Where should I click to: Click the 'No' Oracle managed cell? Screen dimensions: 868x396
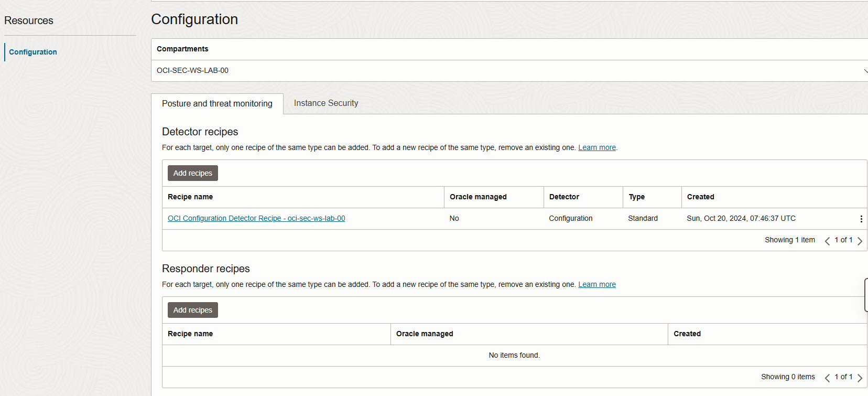[454, 218]
